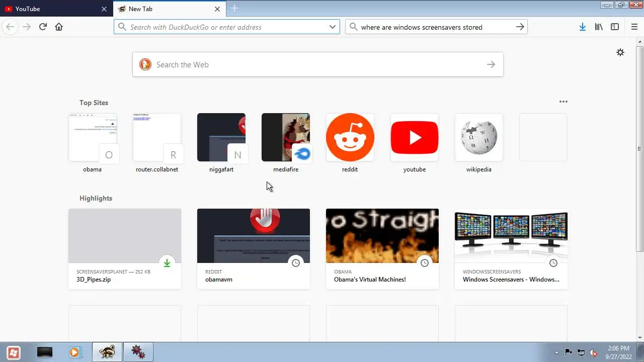Open the network tray icon
This screenshot has width=644, height=362.
point(581,352)
